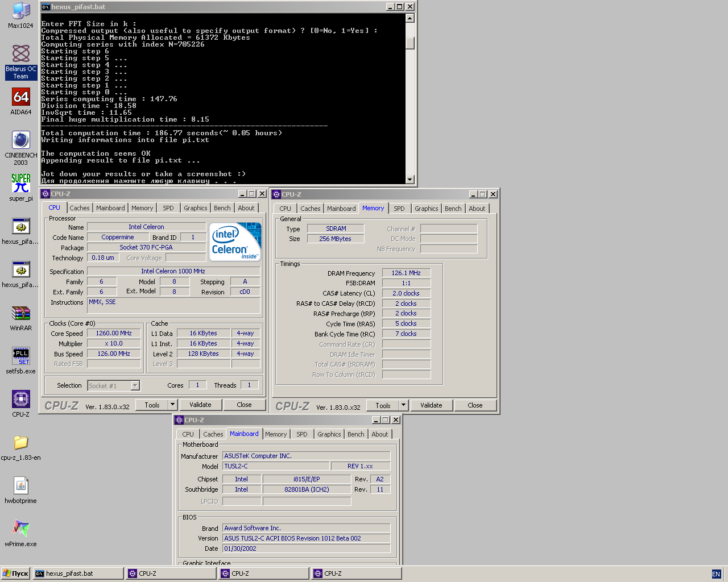This screenshot has height=582, width=728.
Task: Click console scrollbar down arrow
Action: pyautogui.click(x=410, y=179)
